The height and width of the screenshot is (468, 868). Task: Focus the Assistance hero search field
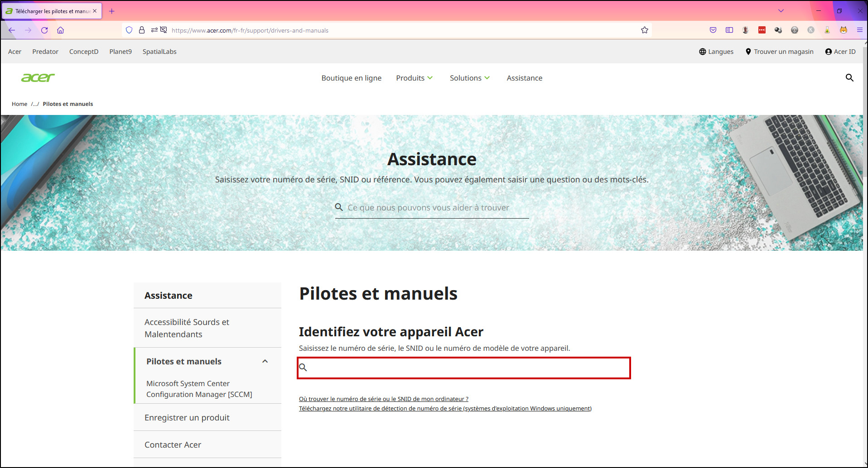[x=432, y=208]
